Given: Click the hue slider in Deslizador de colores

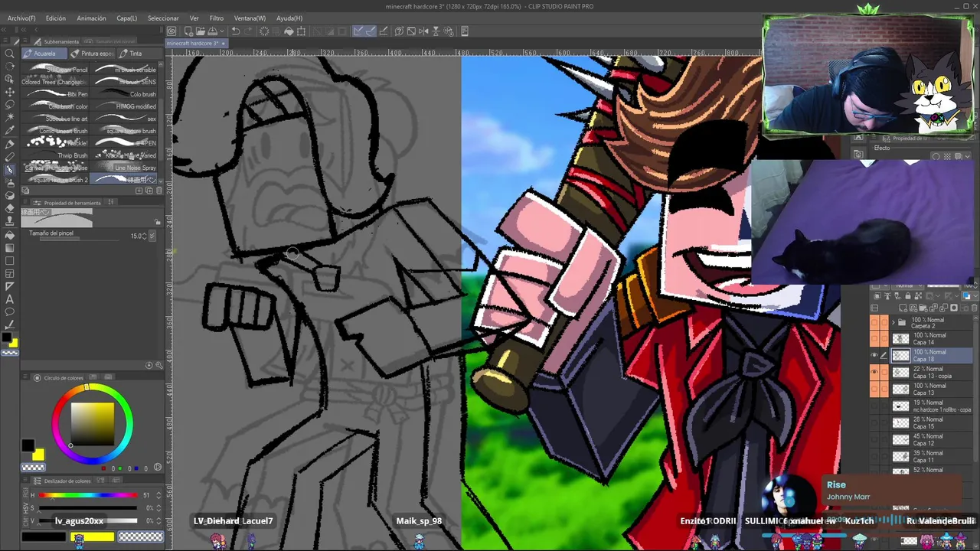Looking at the screenshot, I should click(x=88, y=495).
